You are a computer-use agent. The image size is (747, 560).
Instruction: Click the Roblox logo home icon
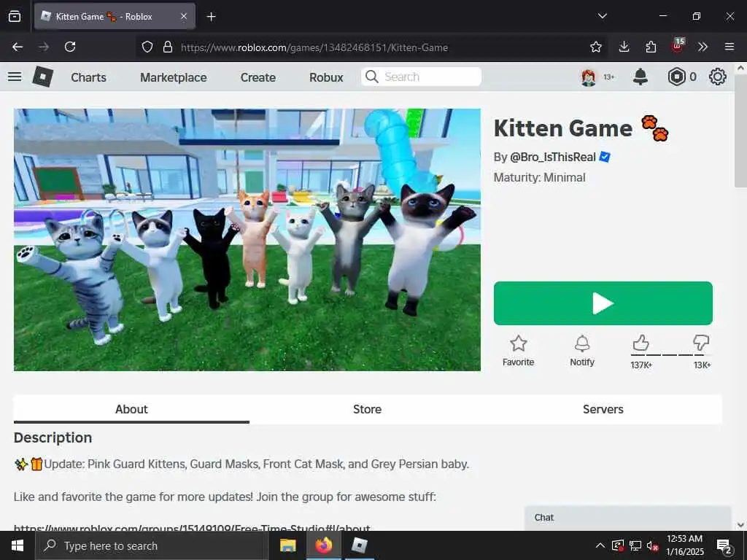[x=42, y=77]
